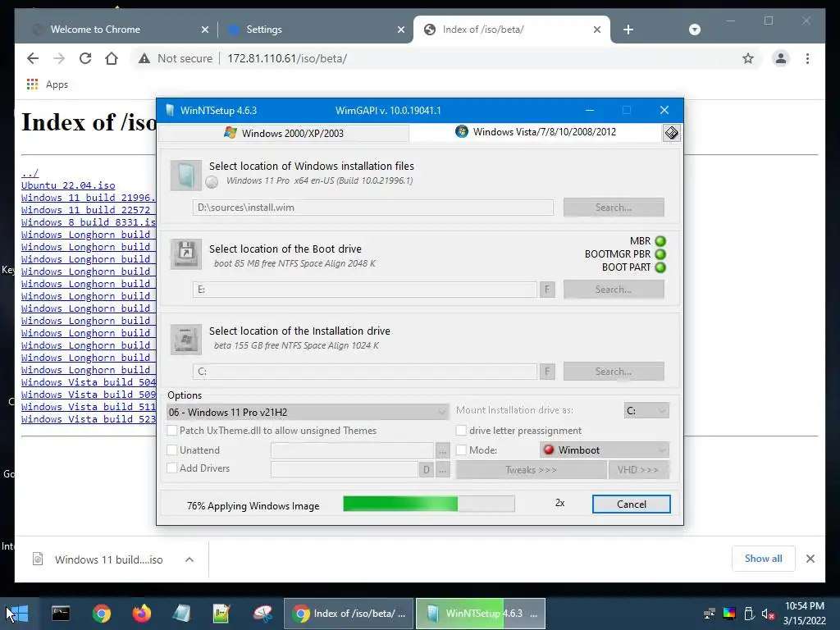Open the Wimboot mode dropdown
This screenshot has height=630, width=840.
pyautogui.click(x=605, y=450)
